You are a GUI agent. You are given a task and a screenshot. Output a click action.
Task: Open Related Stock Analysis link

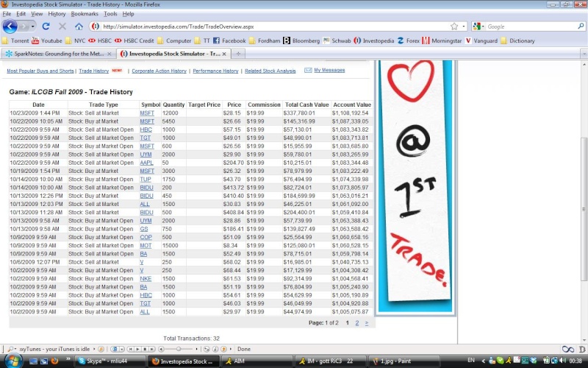(x=270, y=71)
